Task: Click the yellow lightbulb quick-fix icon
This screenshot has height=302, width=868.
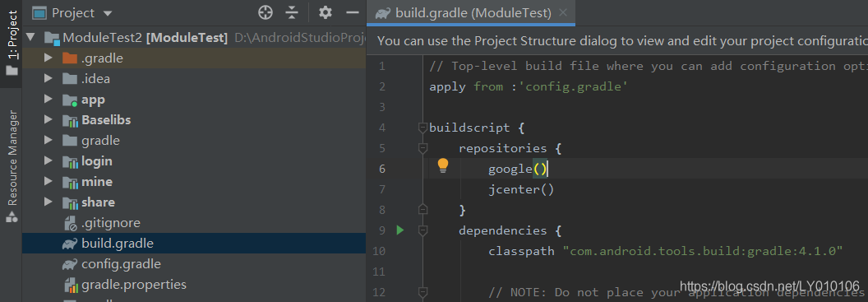Action: tap(442, 165)
